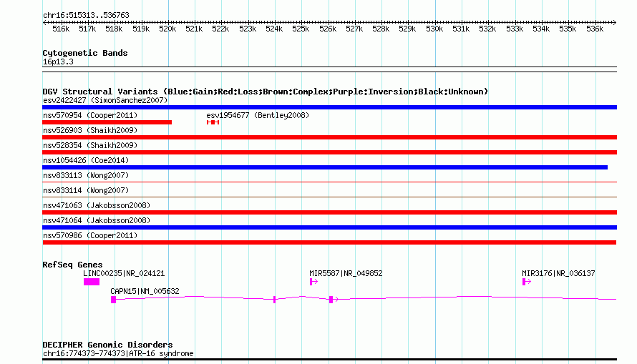Click the DGV Structural Variants track title
This screenshot has width=637, height=364.
click(x=266, y=92)
